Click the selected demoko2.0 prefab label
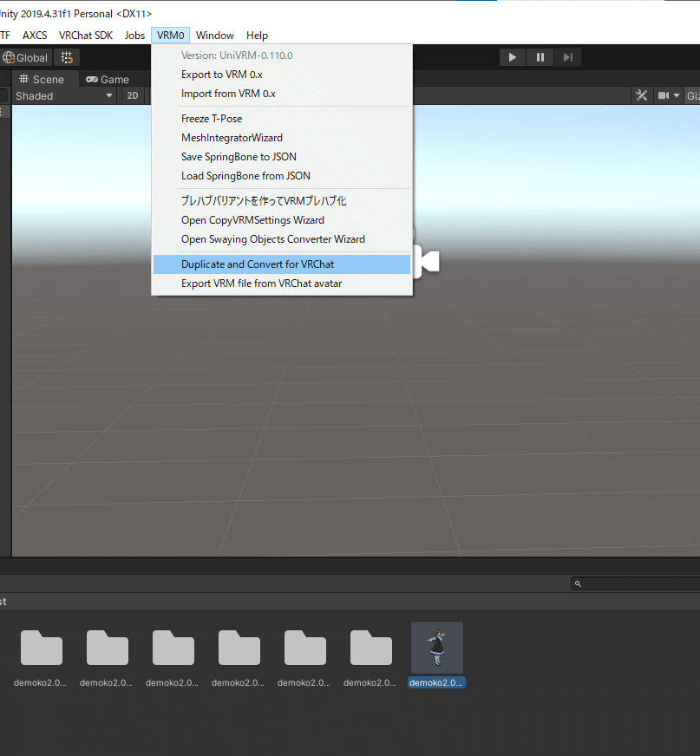This screenshot has width=700, height=756. 436,682
